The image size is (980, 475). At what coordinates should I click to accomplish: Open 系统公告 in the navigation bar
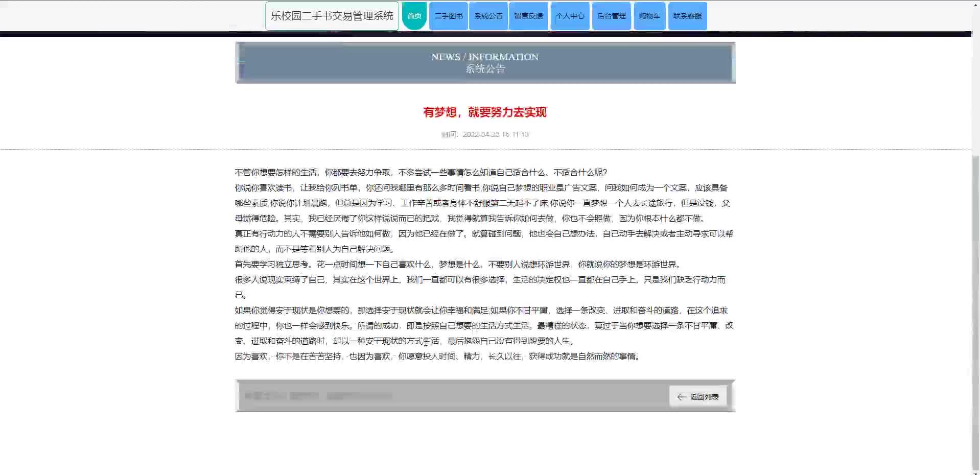(488, 16)
